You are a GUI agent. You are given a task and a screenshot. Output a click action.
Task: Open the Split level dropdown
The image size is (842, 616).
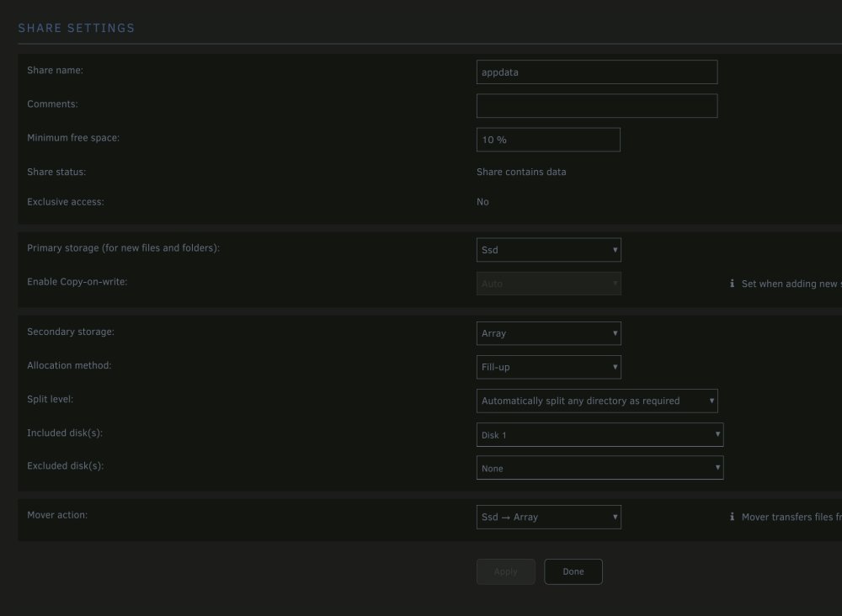click(x=597, y=401)
